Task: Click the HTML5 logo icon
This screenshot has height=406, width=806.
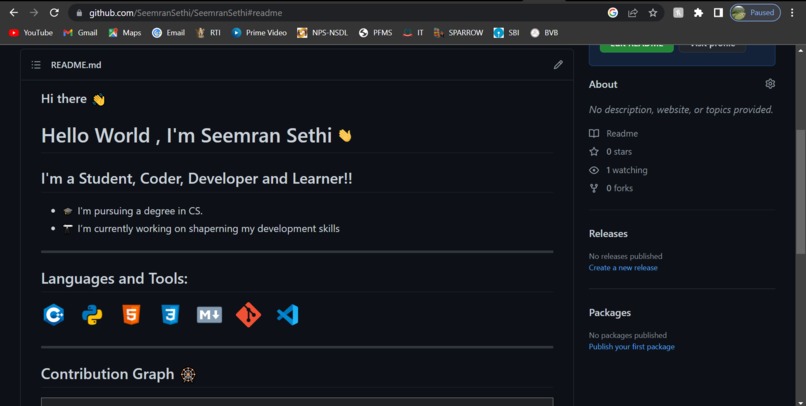Action: coord(131,315)
